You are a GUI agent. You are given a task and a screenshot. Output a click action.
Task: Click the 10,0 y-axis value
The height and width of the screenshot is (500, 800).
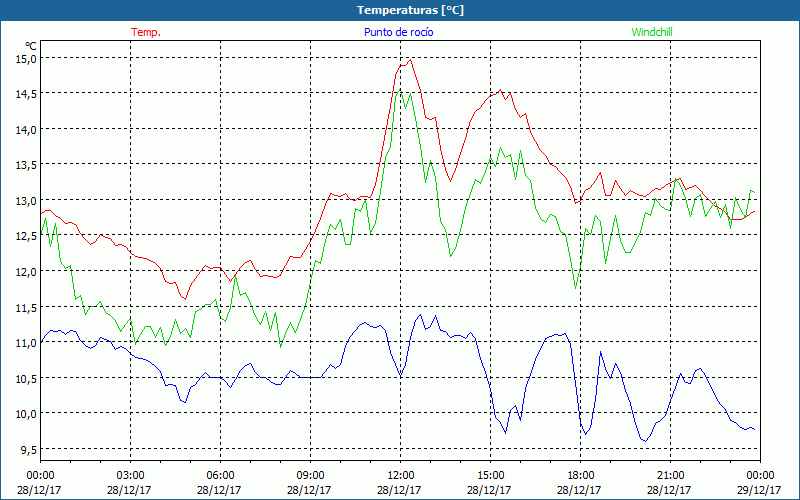pos(27,414)
